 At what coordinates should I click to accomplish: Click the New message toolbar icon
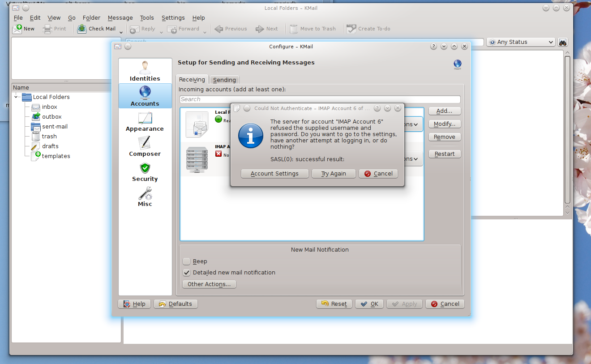[17, 29]
